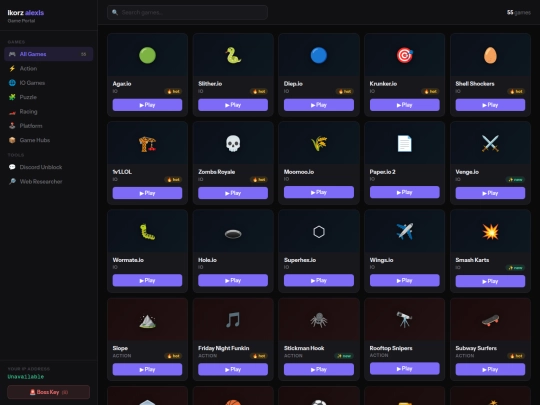Select All Games in the sidebar
540x405 pixels.
[49, 54]
